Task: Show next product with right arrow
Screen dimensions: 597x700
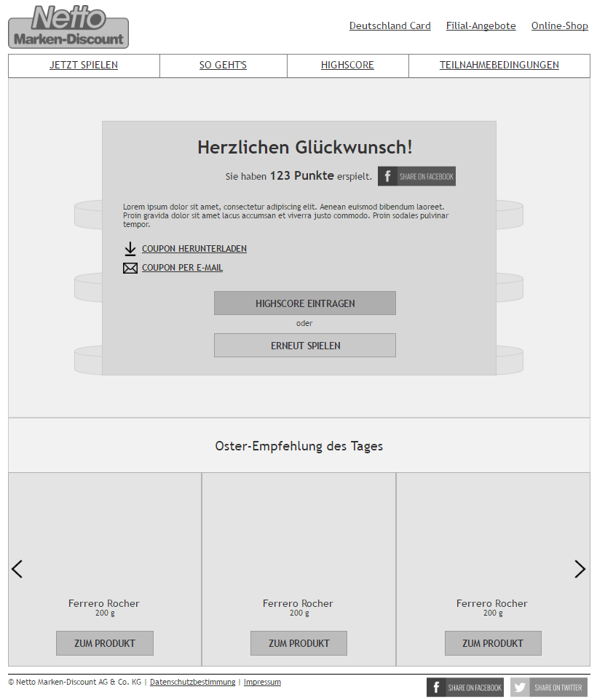Action: pyautogui.click(x=580, y=569)
